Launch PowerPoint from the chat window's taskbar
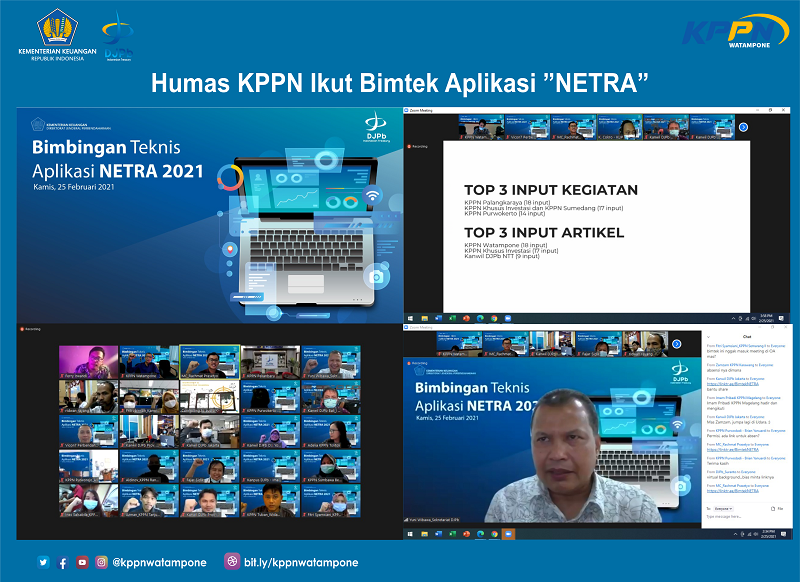The width and height of the screenshot is (800, 582). [466, 534]
